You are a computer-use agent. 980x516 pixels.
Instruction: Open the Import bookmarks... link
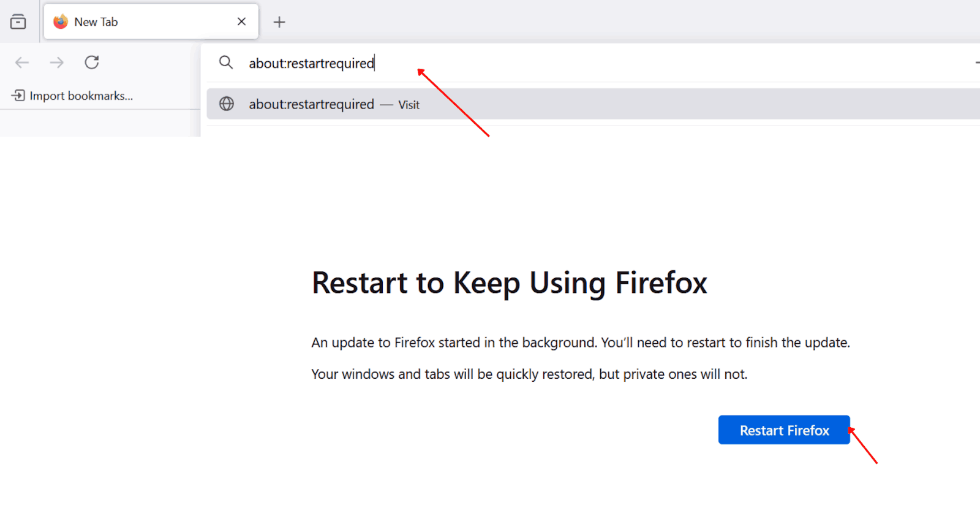tap(81, 96)
